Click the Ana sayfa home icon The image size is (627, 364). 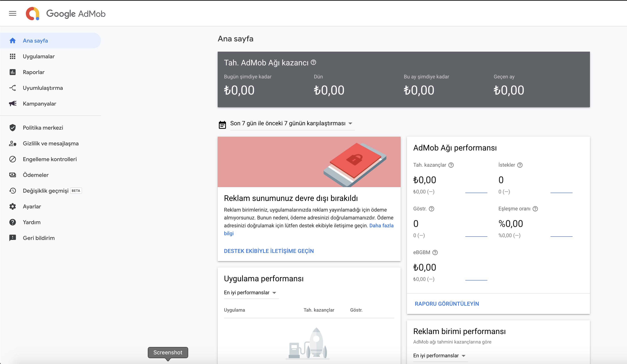click(x=12, y=41)
